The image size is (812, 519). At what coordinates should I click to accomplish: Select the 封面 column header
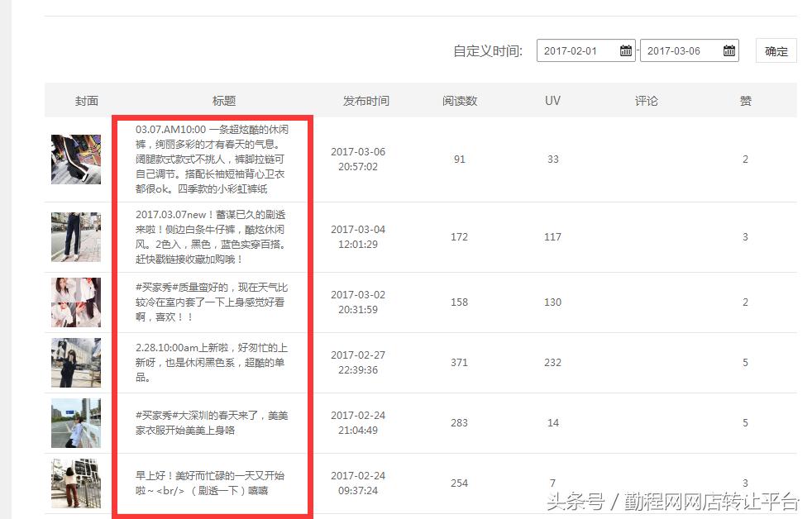pyautogui.click(x=86, y=100)
